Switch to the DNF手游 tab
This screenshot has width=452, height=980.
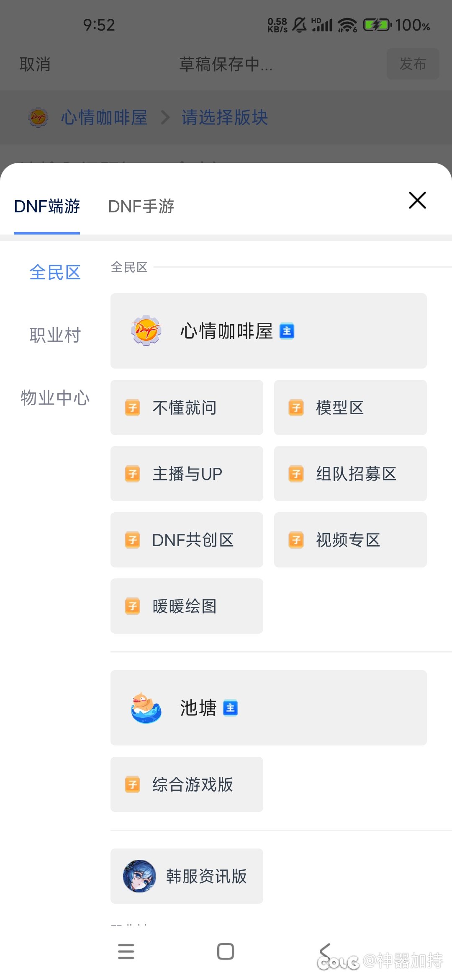[x=141, y=206]
